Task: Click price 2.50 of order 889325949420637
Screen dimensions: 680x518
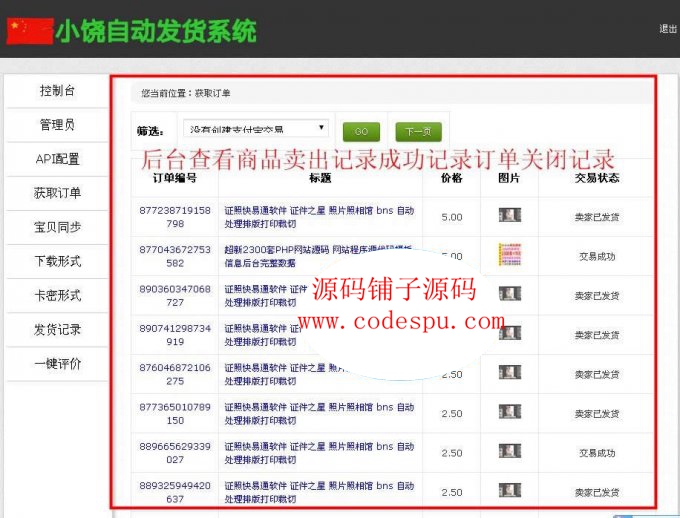Action: click(452, 493)
